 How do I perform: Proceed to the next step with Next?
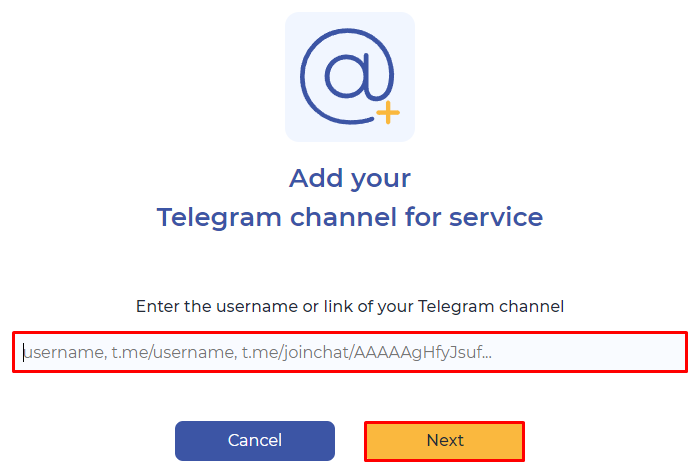click(445, 441)
